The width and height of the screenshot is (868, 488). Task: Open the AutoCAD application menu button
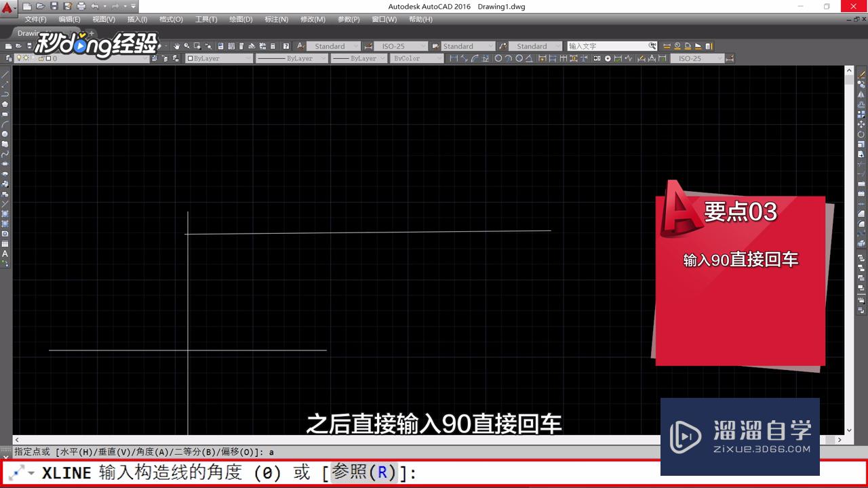point(7,7)
